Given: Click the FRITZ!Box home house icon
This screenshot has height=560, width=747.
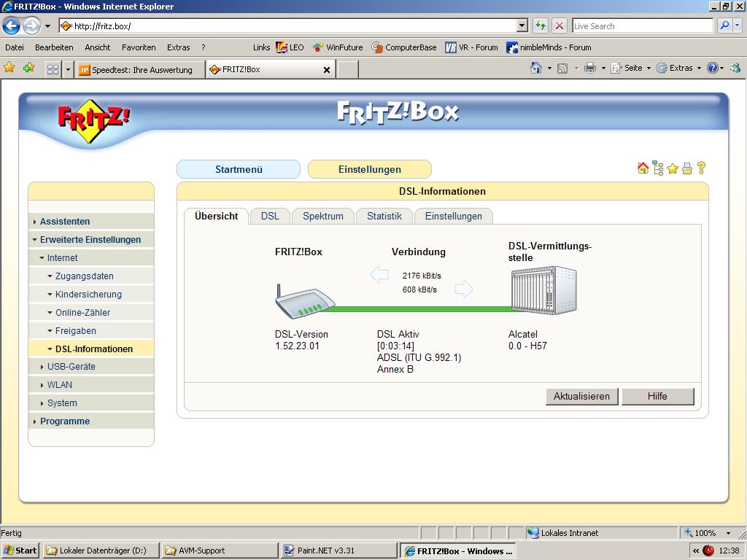Looking at the screenshot, I should tap(643, 168).
